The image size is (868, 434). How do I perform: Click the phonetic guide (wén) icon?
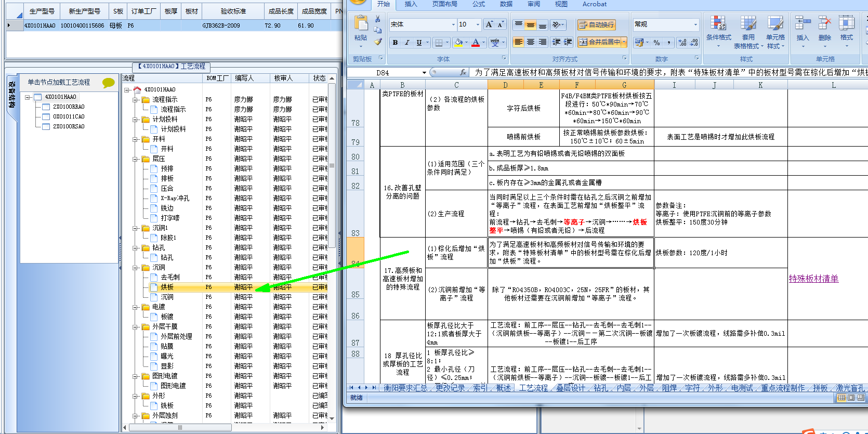click(x=494, y=43)
